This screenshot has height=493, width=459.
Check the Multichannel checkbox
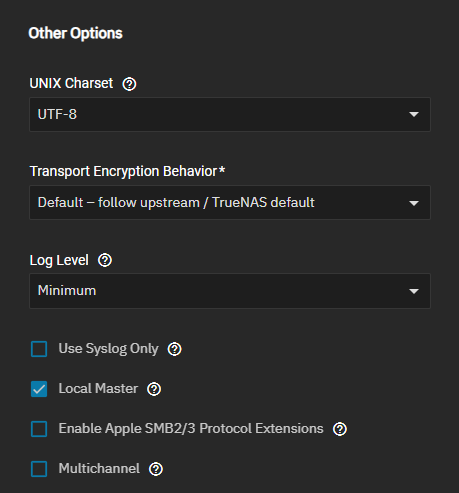click(x=39, y=469)
